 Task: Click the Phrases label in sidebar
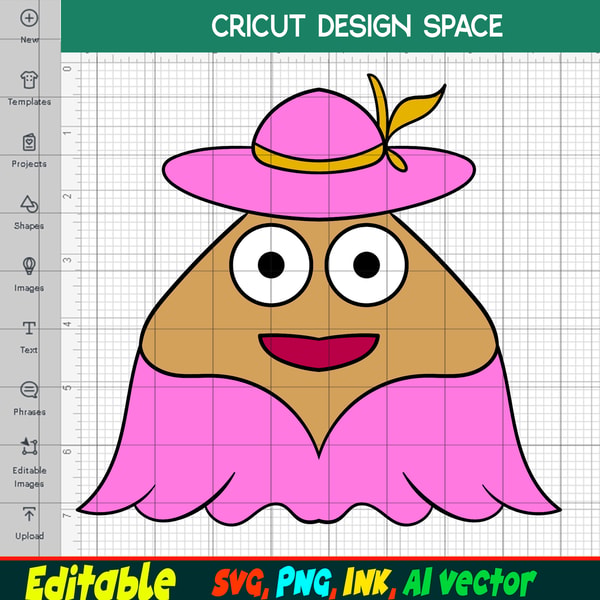[29, 412]
